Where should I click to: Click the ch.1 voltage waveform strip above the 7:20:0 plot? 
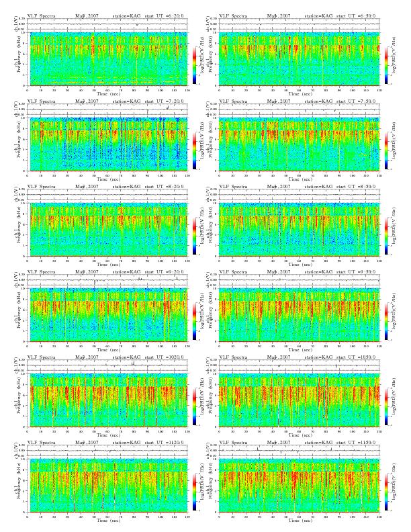click(107, 109)
